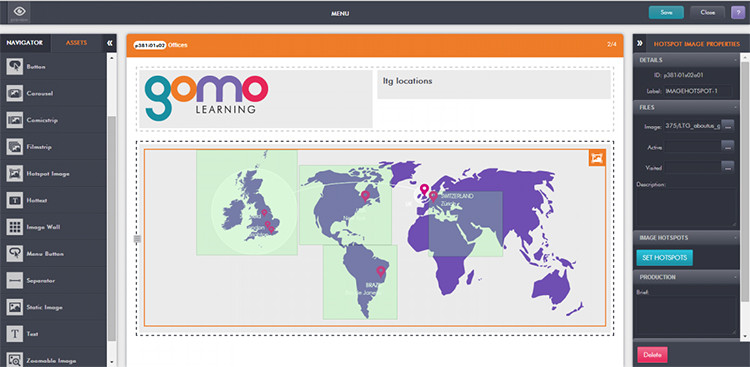
Task: Click the preview eye icon
Action: coord(19,12)
